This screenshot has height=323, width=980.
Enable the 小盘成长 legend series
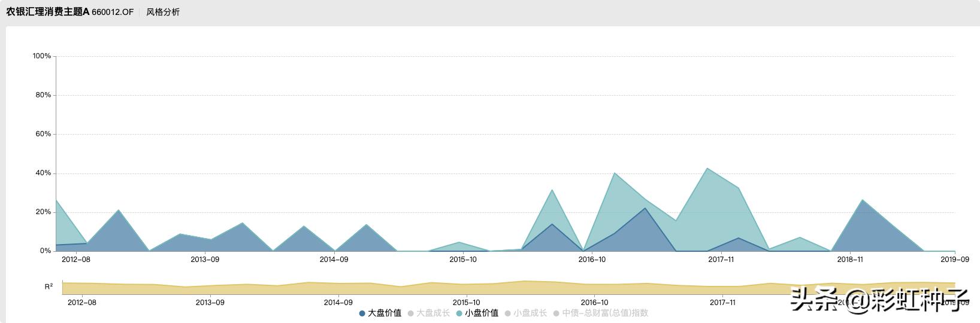[x=526, y=313]
